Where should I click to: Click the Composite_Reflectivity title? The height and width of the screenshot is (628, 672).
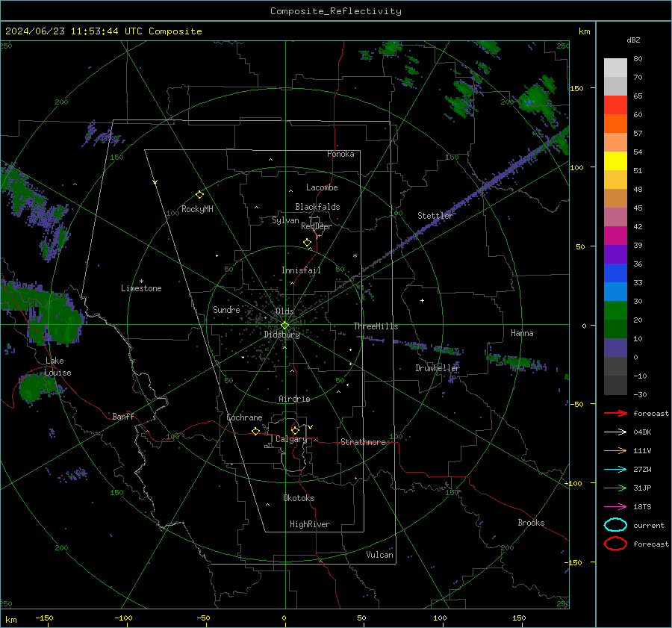click(335, 11)
